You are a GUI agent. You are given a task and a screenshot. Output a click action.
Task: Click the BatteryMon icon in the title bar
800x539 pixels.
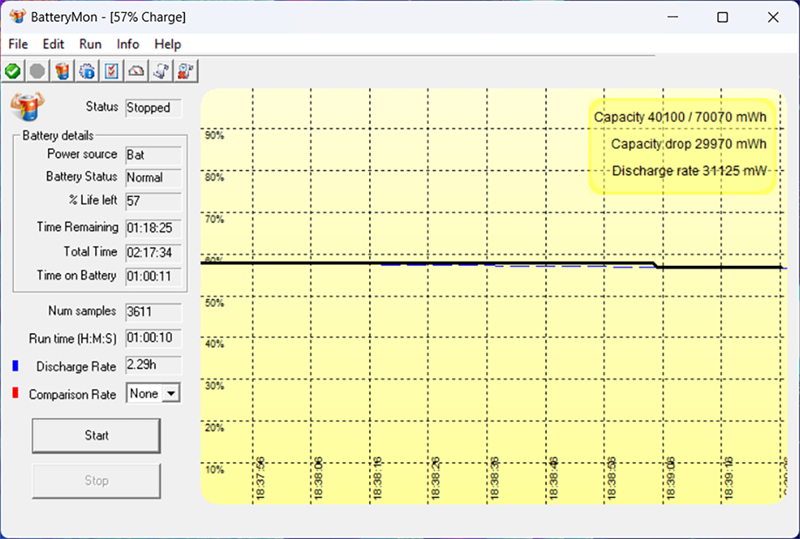click(17, 16)
